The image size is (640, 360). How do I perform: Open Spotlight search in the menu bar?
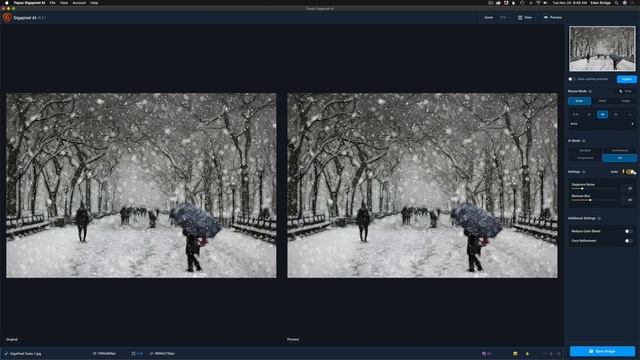[616, 3]
